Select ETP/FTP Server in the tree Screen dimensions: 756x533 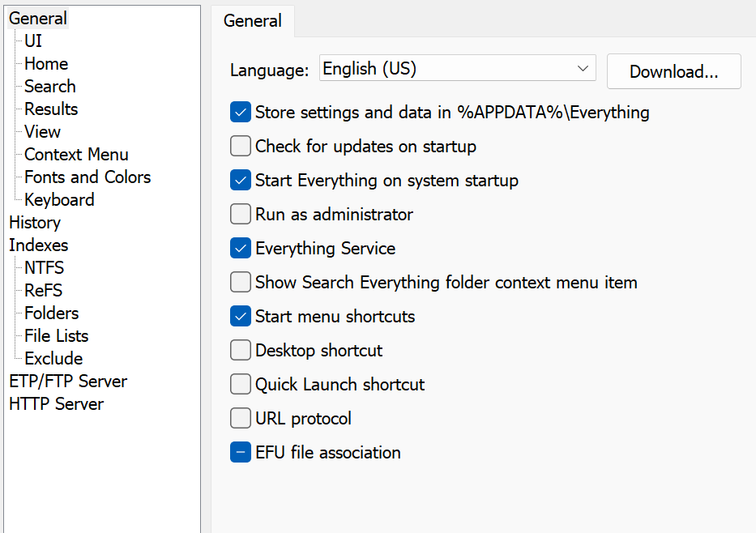pos(68,382)
